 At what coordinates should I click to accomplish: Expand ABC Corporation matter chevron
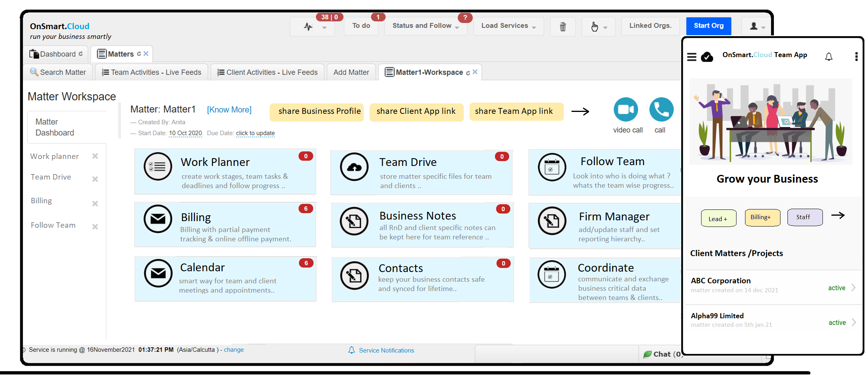pyautogui.click(x=853, y=288)
